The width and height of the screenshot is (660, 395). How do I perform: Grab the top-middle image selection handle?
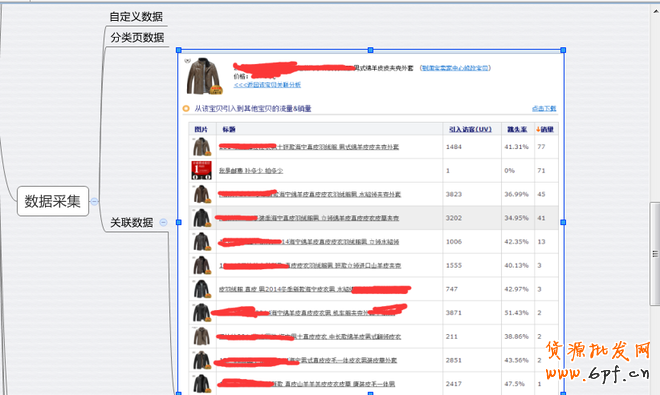(x=370, y=50)
